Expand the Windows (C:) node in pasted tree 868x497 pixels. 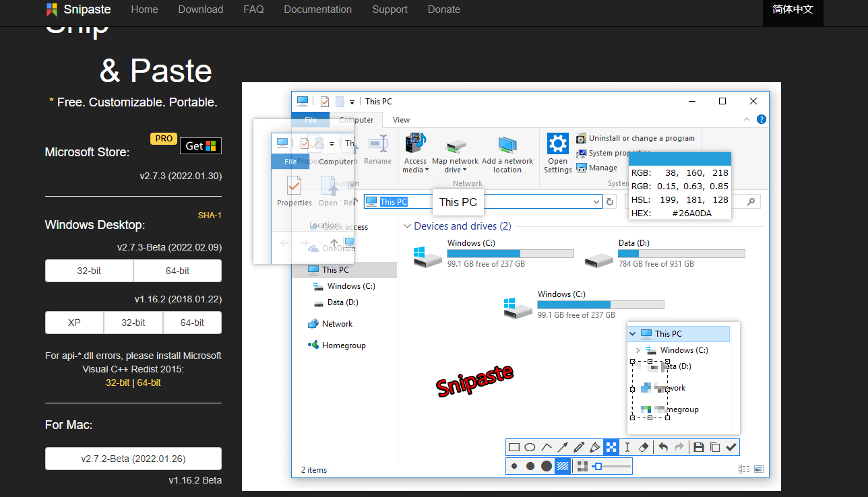point(638,350)
